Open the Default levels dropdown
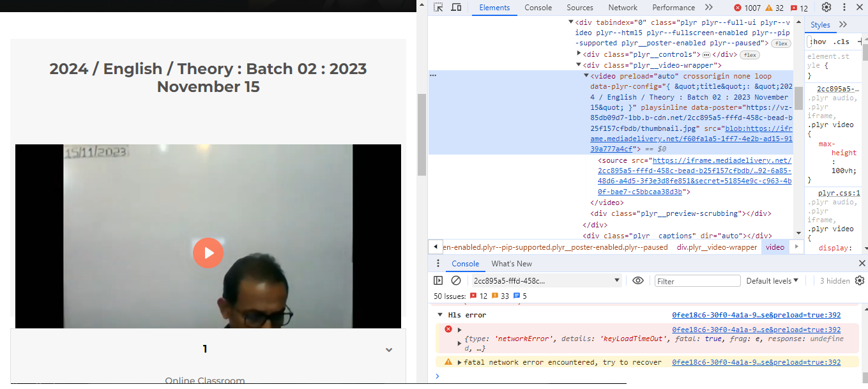This screenshot has height=389, width=868. coord(773,281)
